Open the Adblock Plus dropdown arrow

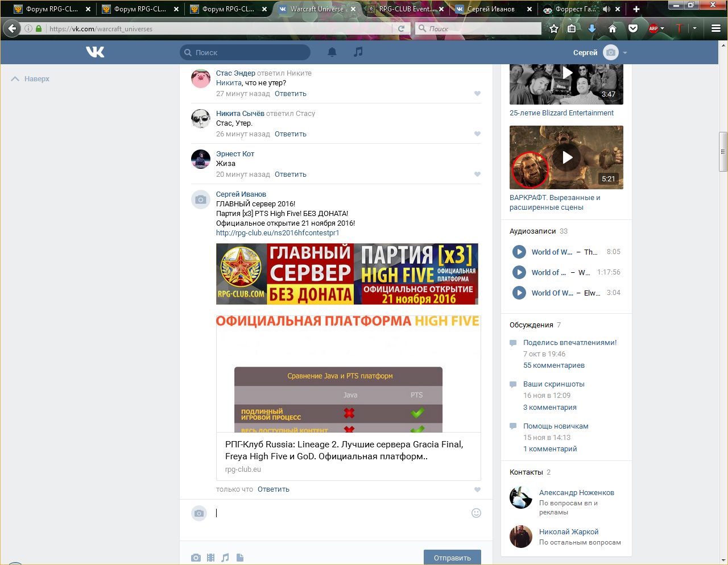[x=662, y=28]
